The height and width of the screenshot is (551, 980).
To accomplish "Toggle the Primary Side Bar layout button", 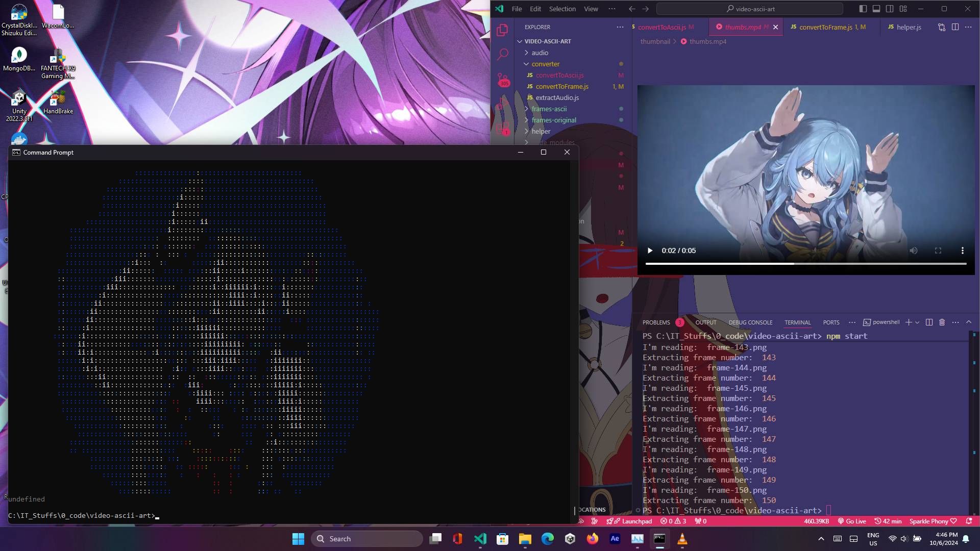I will coord(863,9).
